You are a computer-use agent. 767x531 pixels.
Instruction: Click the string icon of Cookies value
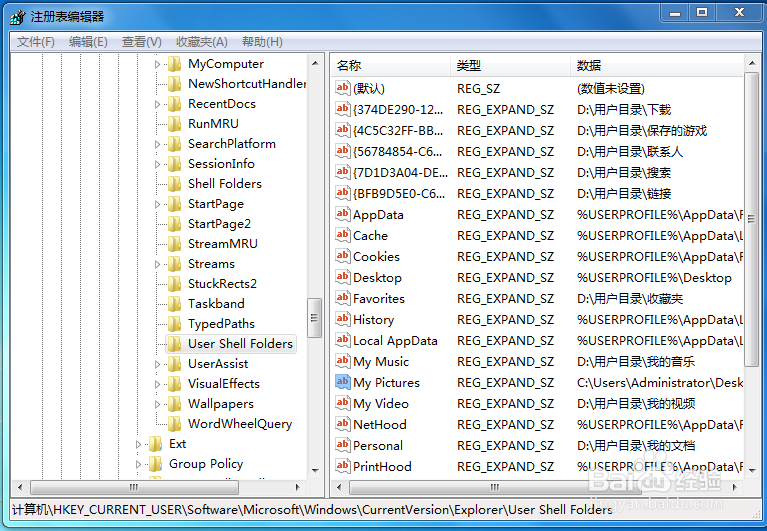pos(342,256)
